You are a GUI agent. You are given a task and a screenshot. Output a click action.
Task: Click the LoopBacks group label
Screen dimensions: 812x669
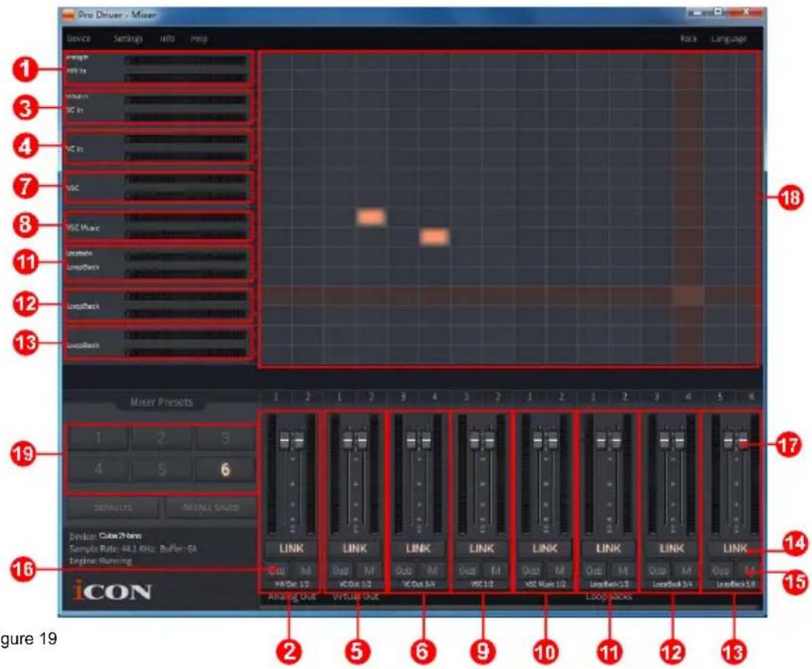(x=609, y=597)
